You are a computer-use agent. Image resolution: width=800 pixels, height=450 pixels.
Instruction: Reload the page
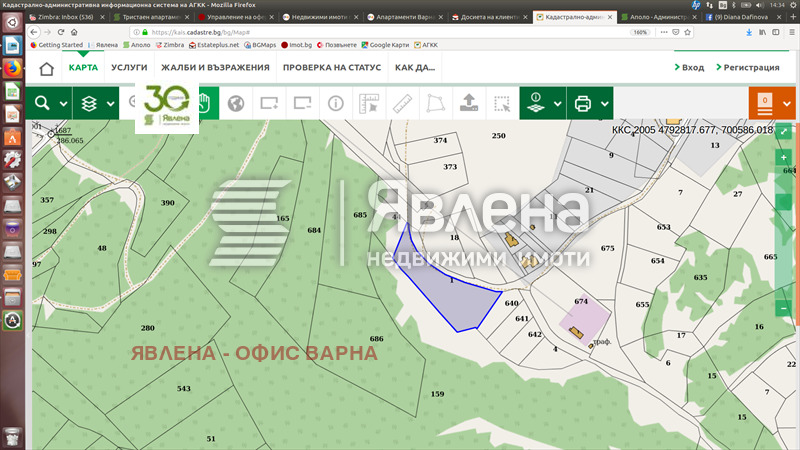[61, 32]
